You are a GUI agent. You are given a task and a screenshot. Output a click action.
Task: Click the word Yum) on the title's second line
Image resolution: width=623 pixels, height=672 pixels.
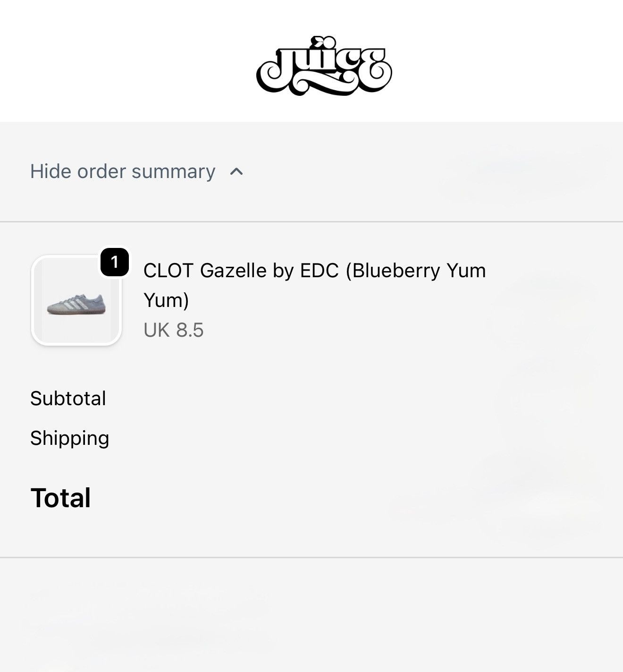tap(166, 300)
